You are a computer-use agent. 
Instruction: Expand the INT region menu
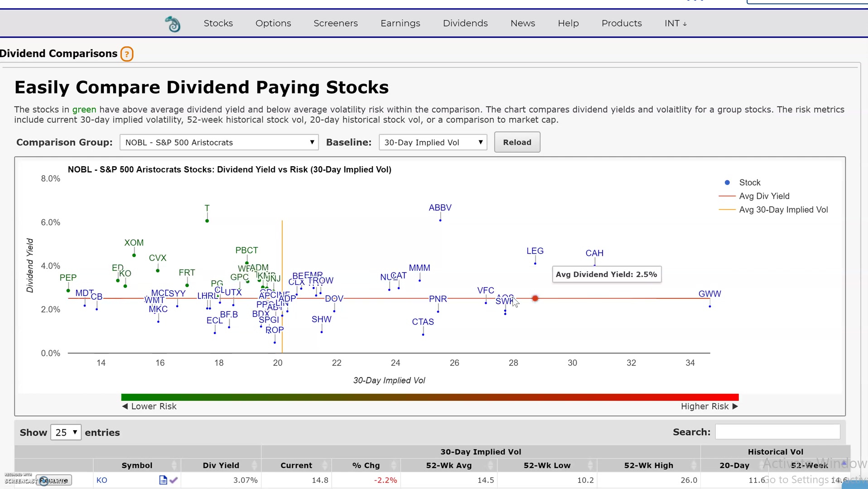(x=675, y=23)
